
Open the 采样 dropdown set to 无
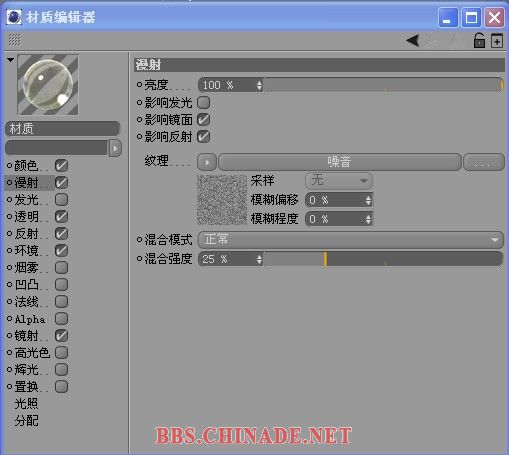click(339, 181)
